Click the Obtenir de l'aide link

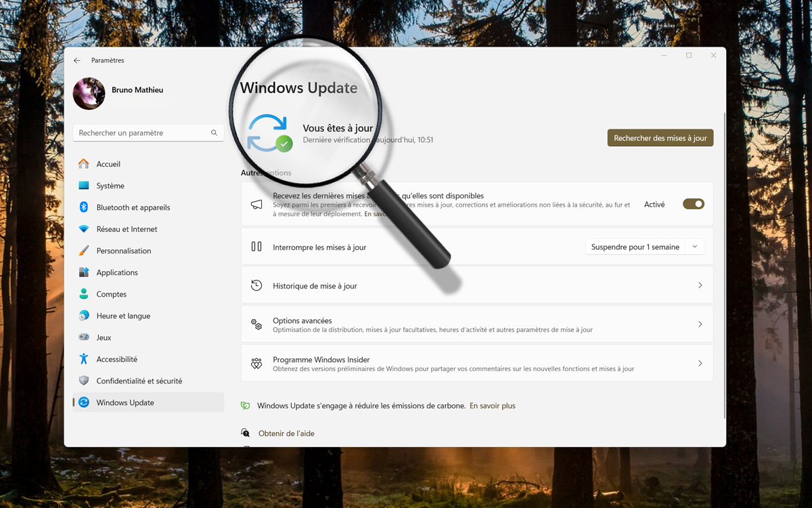click(x=286, y=433)
